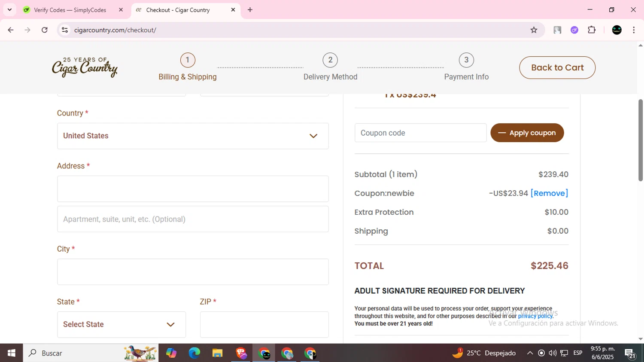
Task: Open the Chrome profile avatar
Action: tap(617, 30)
